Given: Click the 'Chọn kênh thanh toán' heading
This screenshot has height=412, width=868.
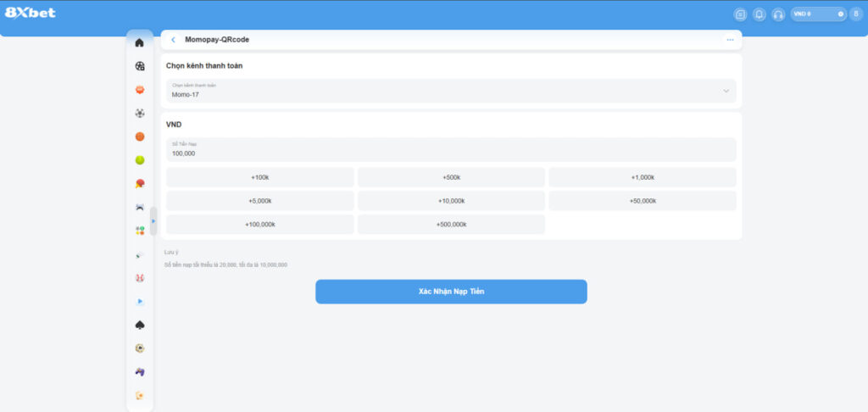Looking at the screenshot, I should point(204,65).
